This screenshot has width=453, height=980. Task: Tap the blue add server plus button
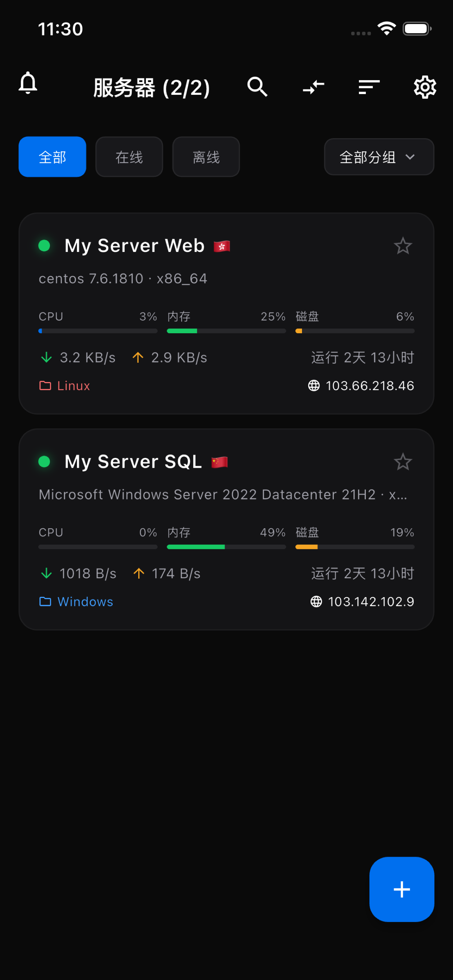click(402, 889)
